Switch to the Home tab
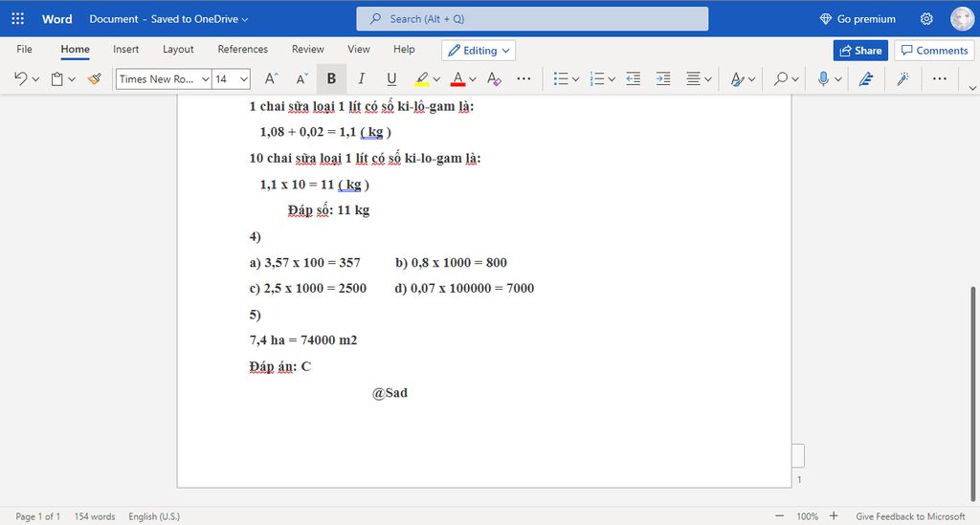980x525 pixels. 75,49
